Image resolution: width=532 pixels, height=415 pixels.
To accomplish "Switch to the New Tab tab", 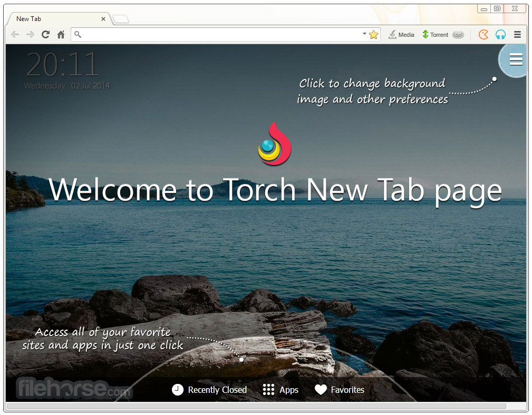I will pos(57,19).
